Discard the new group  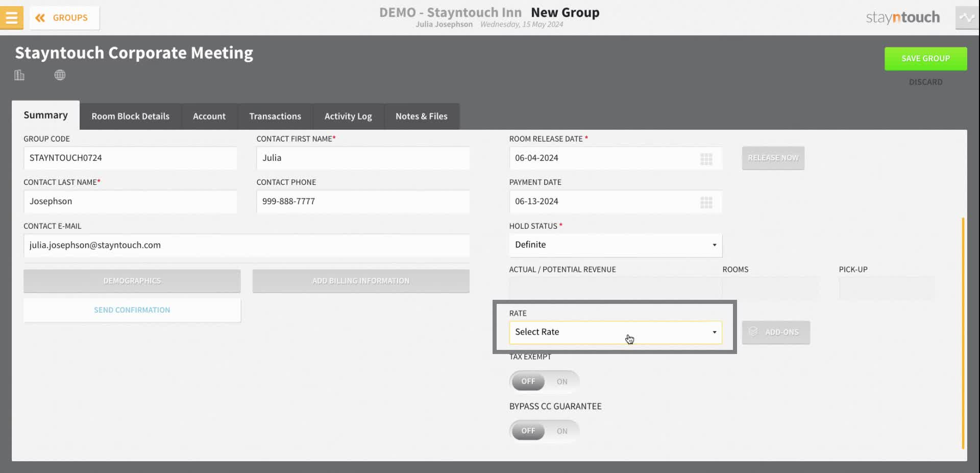tap(925, 82)
